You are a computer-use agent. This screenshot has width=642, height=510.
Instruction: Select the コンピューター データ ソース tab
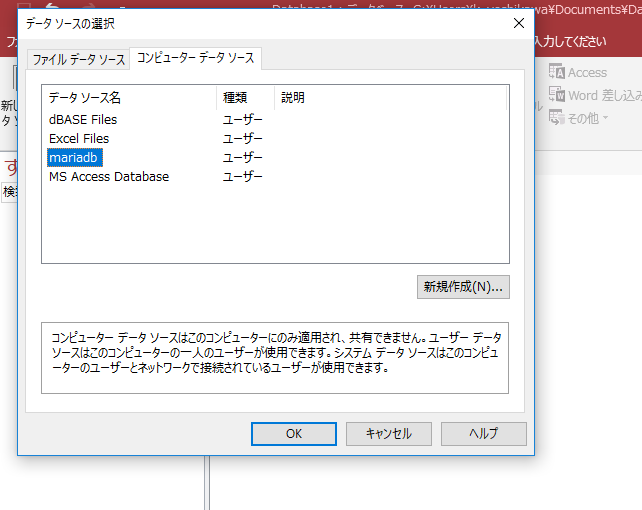click(x=196, y=58)
